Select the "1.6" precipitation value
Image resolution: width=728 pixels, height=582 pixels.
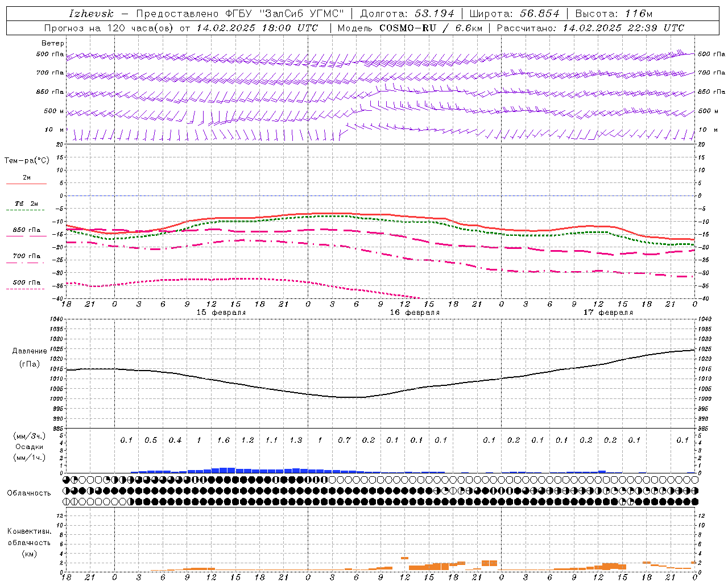click(224, 440)
